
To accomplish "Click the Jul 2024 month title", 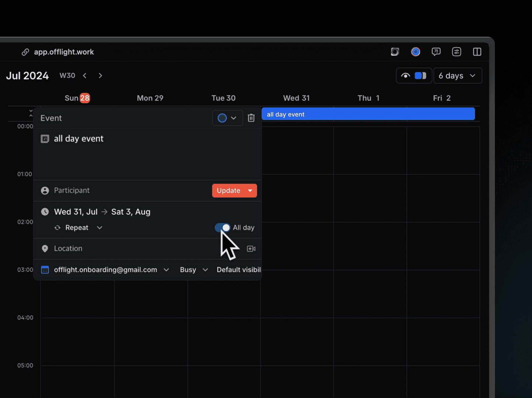I will [x=27, y=76].
